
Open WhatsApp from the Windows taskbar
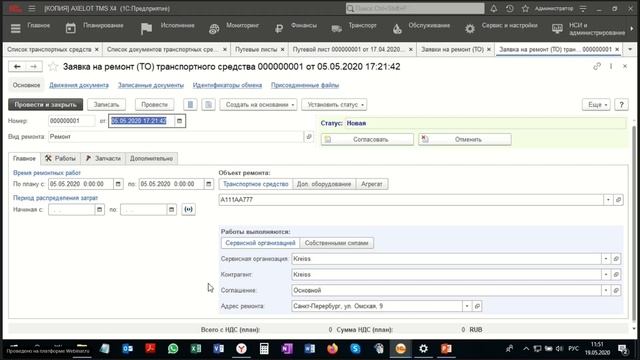(x=173, y=349)
